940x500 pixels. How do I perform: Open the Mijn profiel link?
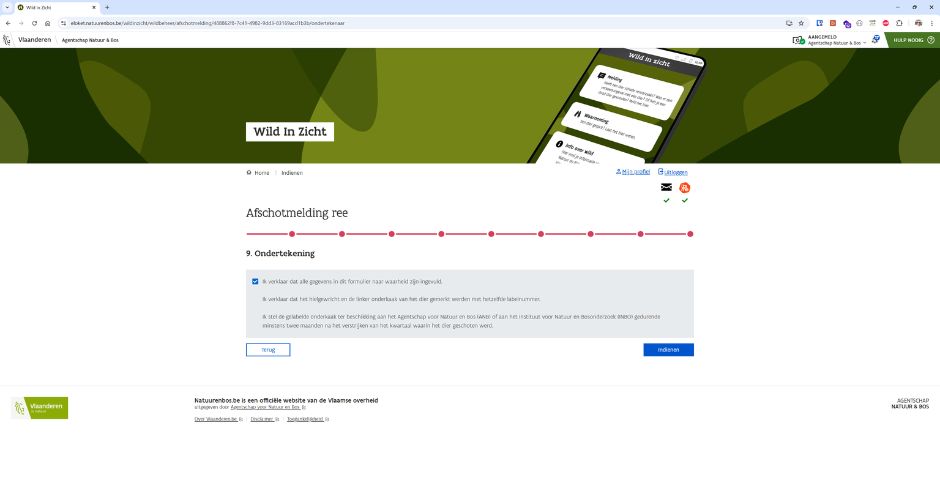click(633, 172)
